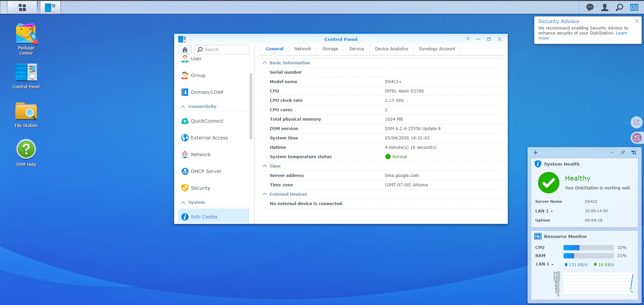The image size is (644, 305).
Task: Open Network in the sidebar
Action: tap(214, 155)
